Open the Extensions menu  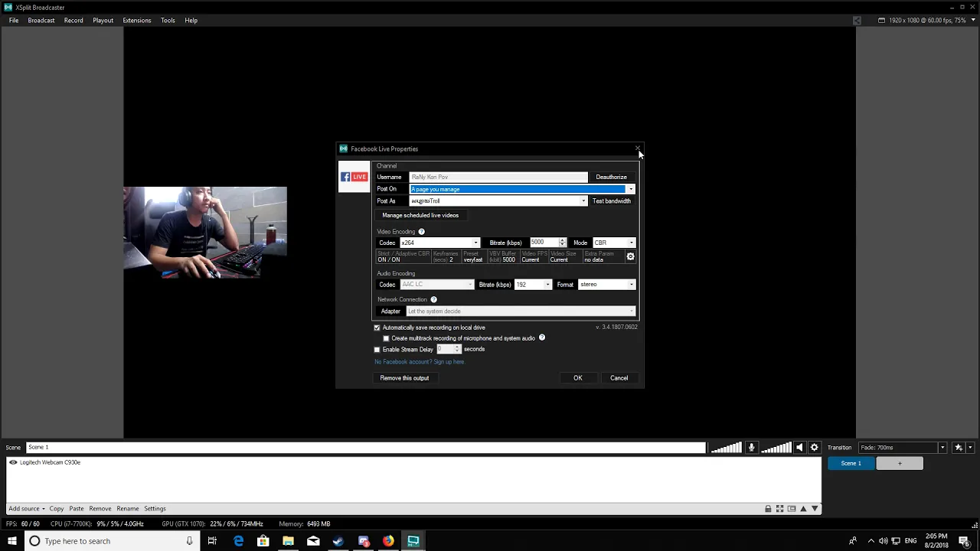[x=137, y=21]
